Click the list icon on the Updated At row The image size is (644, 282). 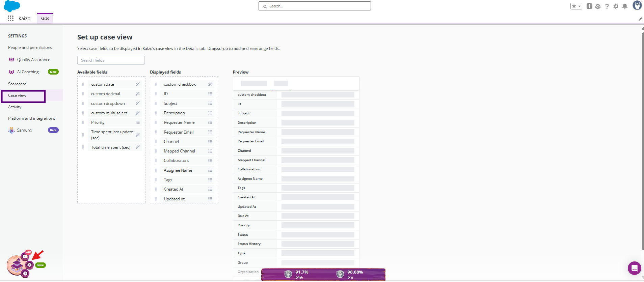[x=210, y=199]
